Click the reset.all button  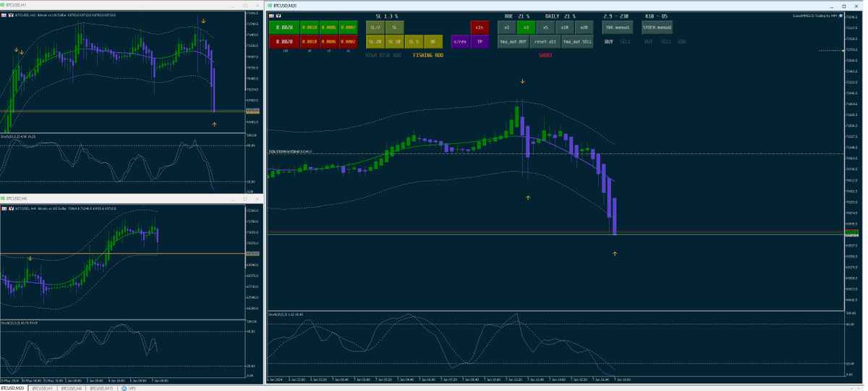[545, 42]
